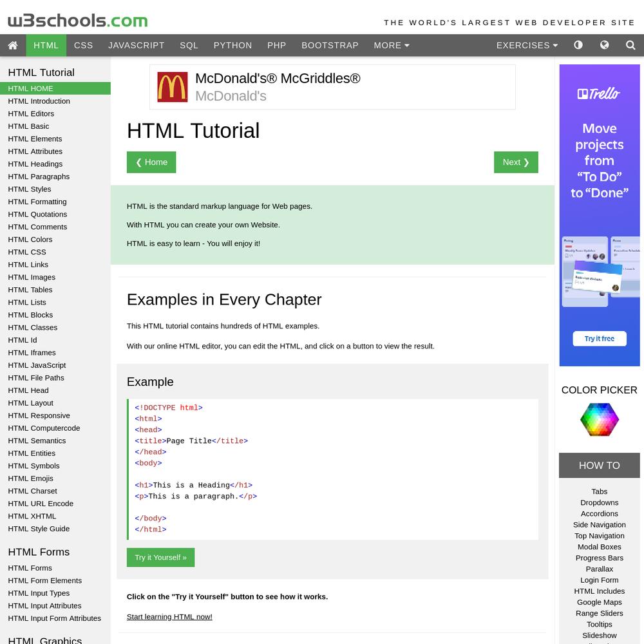Open HTML Formatting sidebar link
Viewport: 644px width, 644px height.
[x=55, y=202]
